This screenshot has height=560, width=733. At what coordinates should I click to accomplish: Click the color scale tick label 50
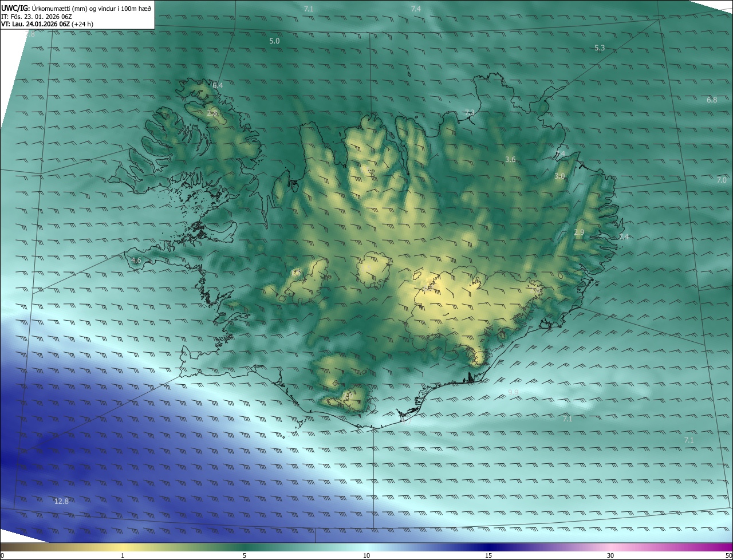728,555
